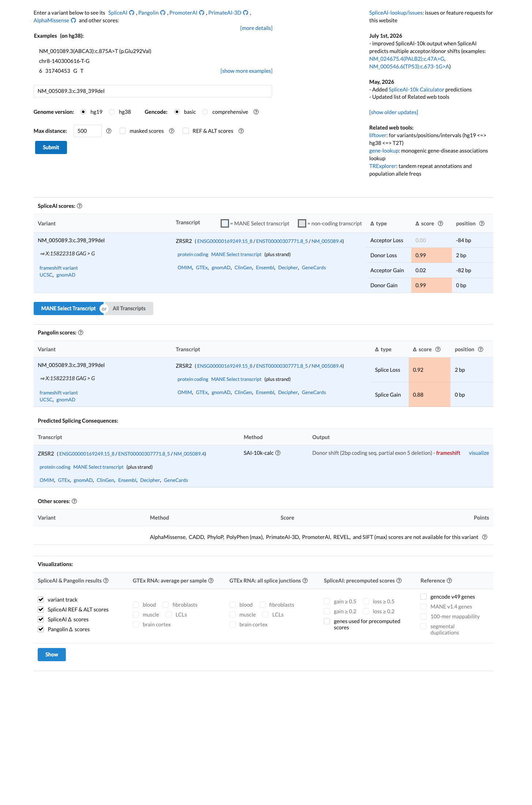Select example NM_001089.3(ABCA3):c.875A>T
The height and width of the screenshot is (805, 532).
(x=95, y=51)
